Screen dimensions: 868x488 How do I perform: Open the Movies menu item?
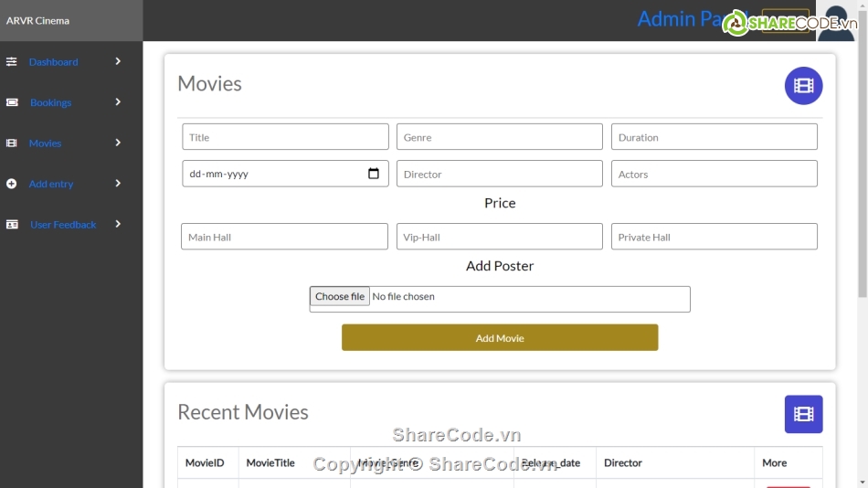45,143
